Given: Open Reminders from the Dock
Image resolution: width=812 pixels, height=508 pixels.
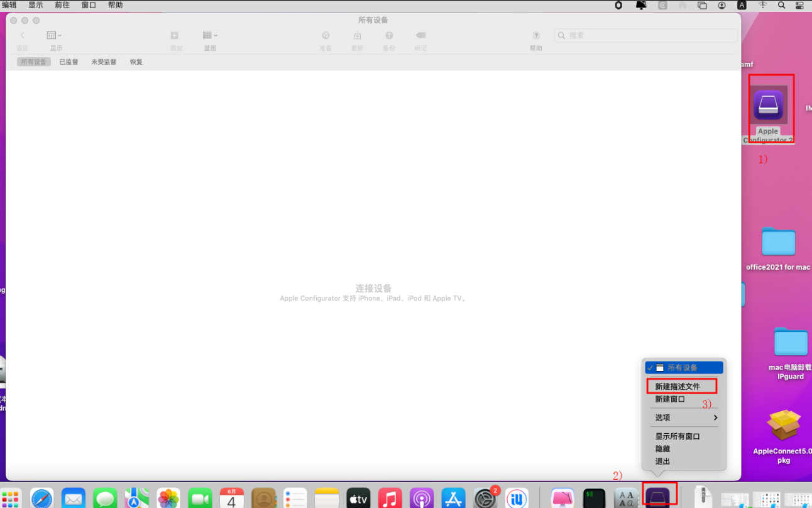Looking at the screenshot, I should tap(295, 499).
